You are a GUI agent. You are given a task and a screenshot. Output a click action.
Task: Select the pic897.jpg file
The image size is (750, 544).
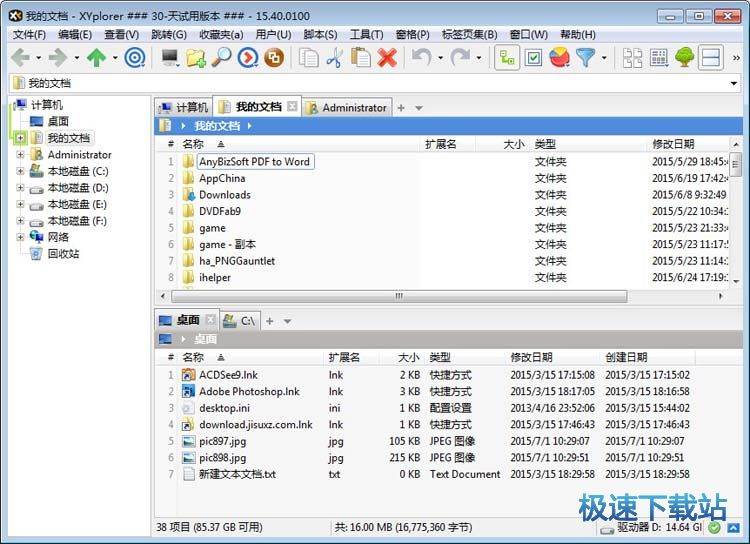pos(222,441)
